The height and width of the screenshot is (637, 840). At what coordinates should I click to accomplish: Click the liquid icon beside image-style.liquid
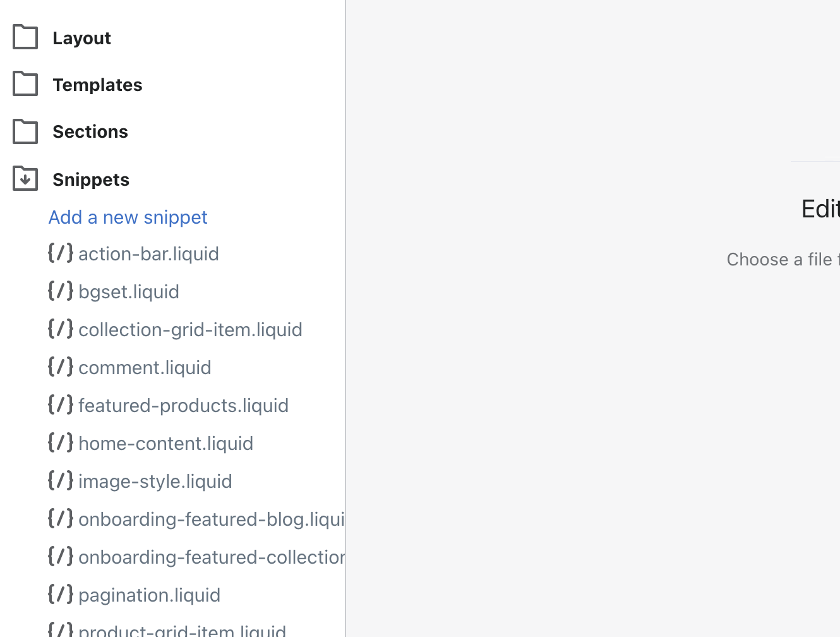[61, 480]
